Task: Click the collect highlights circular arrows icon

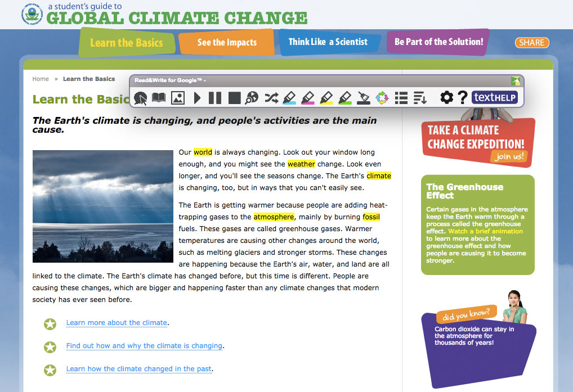Action: 382,98
